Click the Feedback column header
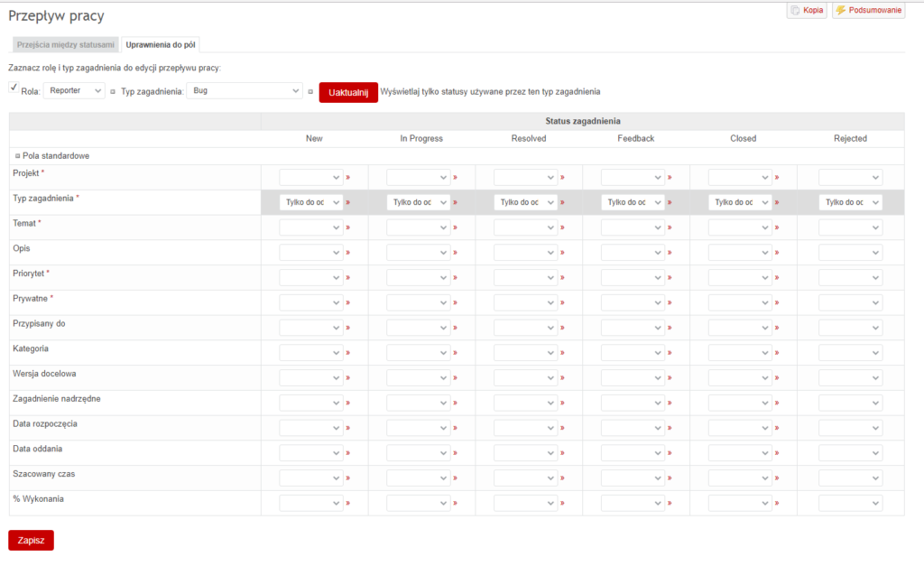This screenshot has width=924, height=566. [x=636, y=138]
